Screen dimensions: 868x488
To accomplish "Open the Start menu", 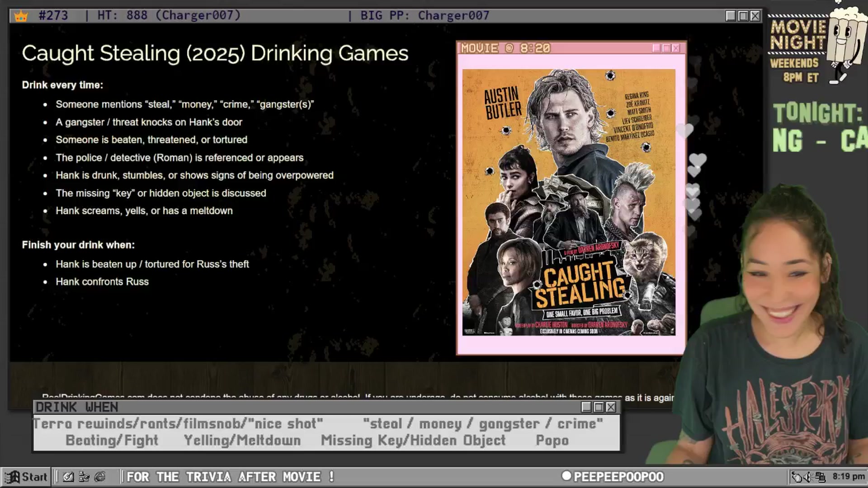I will [26, 477].
